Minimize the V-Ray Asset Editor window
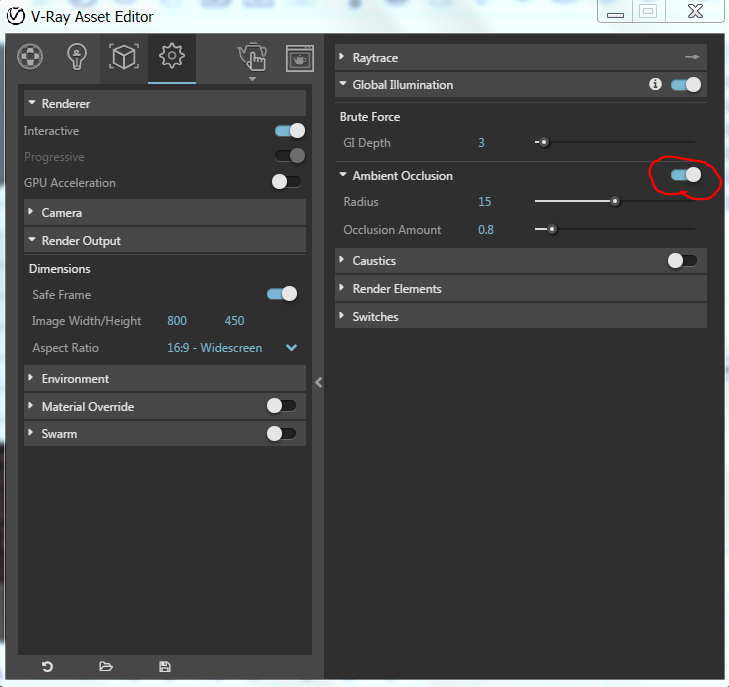Viewport: 729px width, 687px height. point(615,12)
